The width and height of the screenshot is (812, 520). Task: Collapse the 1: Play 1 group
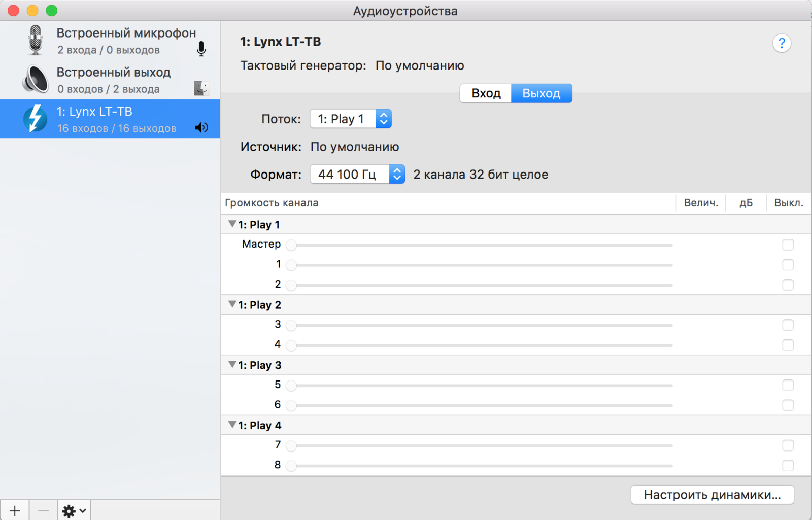pos(232,224)
